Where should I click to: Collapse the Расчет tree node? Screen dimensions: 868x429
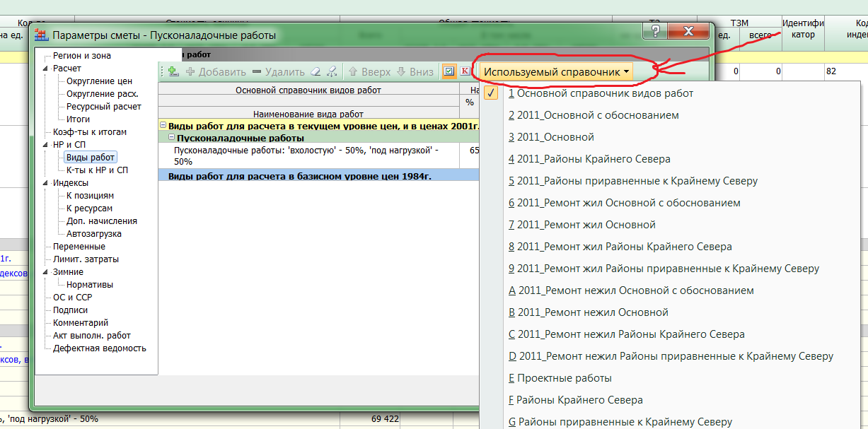(x=46, y=69)
